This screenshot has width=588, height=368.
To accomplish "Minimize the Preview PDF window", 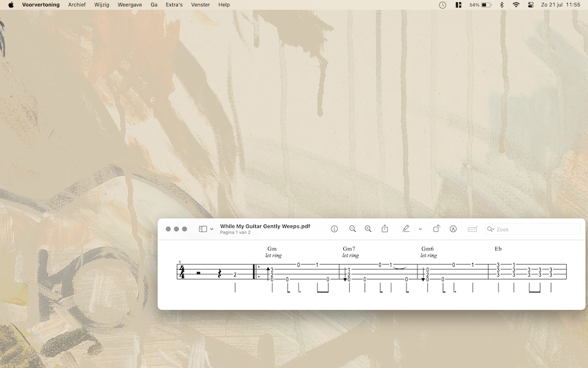I will tap(176, 229).
